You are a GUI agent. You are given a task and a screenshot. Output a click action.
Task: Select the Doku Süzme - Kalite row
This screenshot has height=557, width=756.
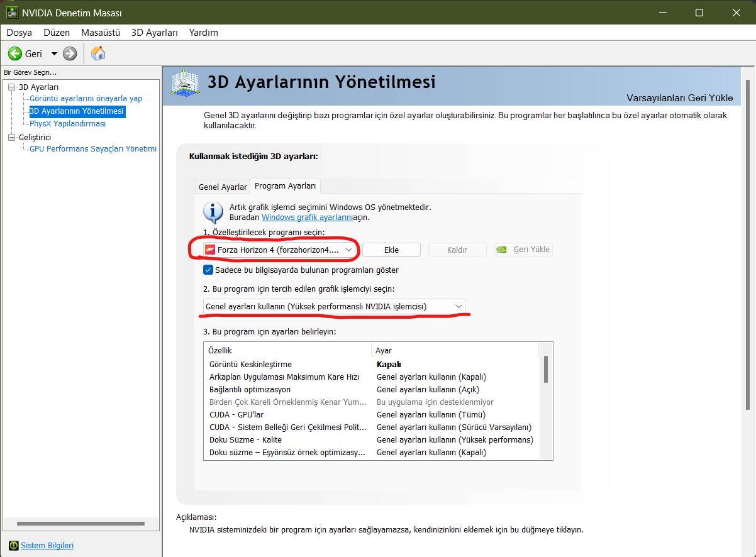[371, 439]
